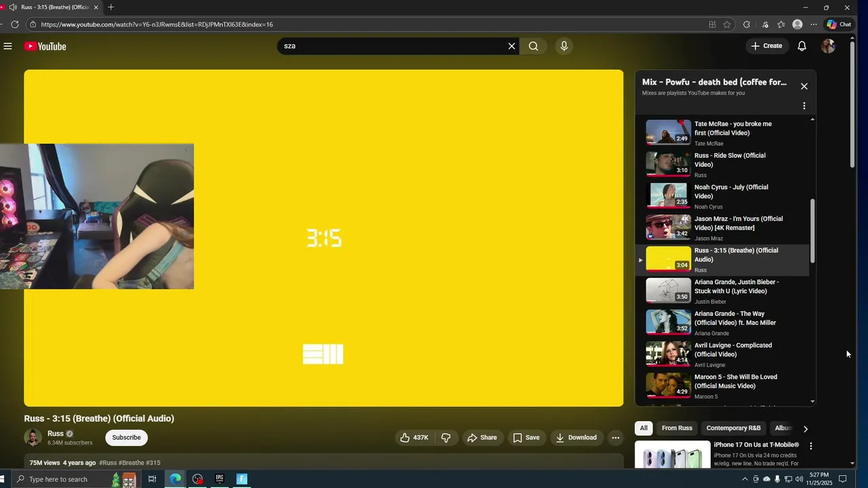Screen dimensions: 868x488
Task: Reload the page with the refresh icon
Action: (x=14, y=24)
